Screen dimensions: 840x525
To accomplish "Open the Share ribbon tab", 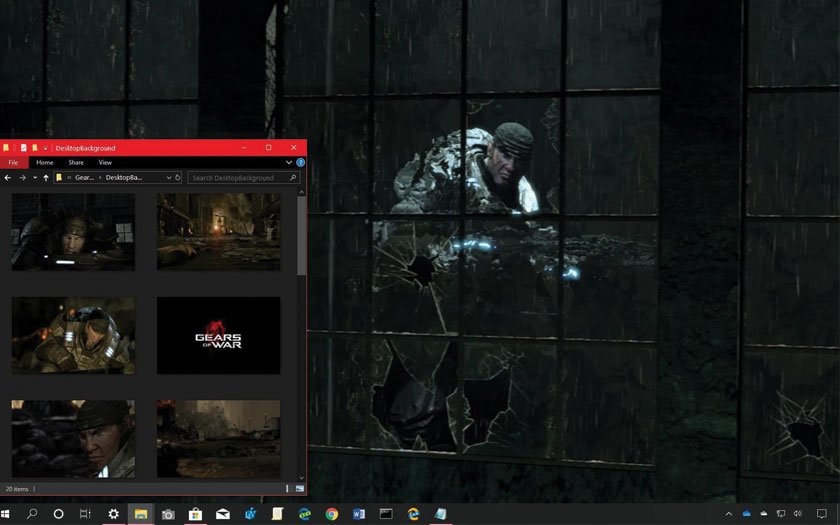I will (76, 162).
